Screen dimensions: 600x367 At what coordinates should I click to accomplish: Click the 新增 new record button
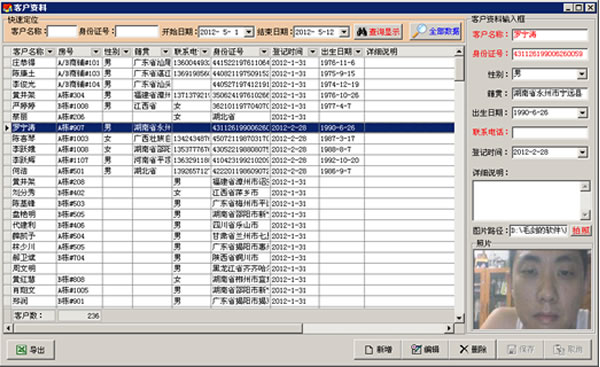(378, 349)
